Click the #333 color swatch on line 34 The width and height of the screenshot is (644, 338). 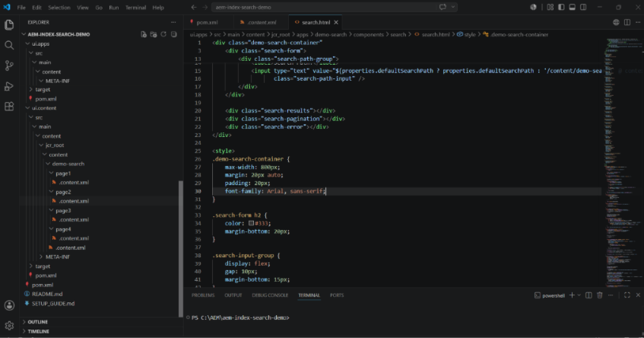(251, 223)
